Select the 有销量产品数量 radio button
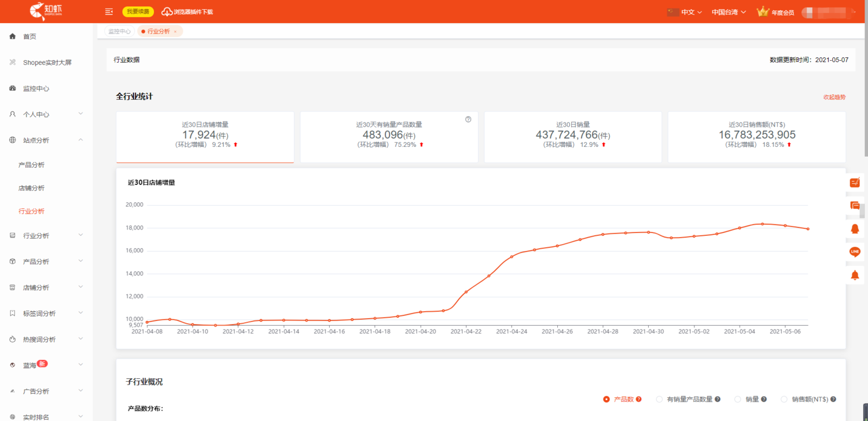This screenshot has width=868, height=421. pyautogui.click(x=659, y=399)
